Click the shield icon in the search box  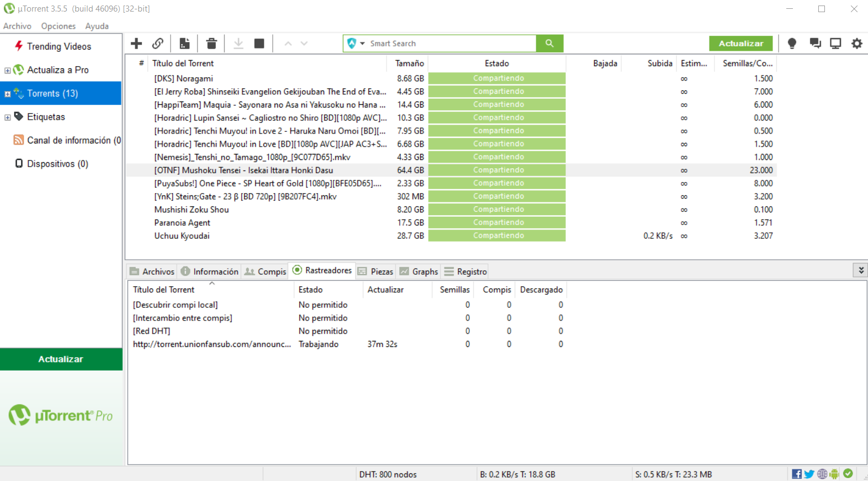352,43
